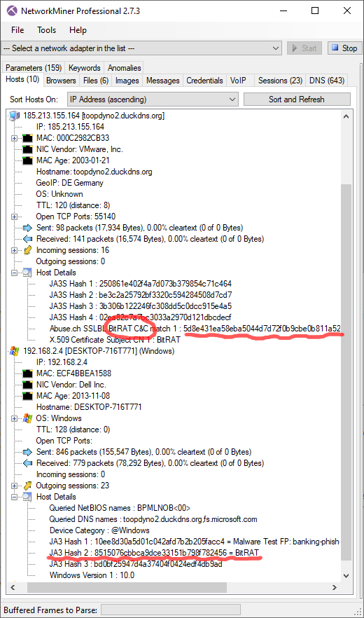Open the Tools menu

point(46,30)
